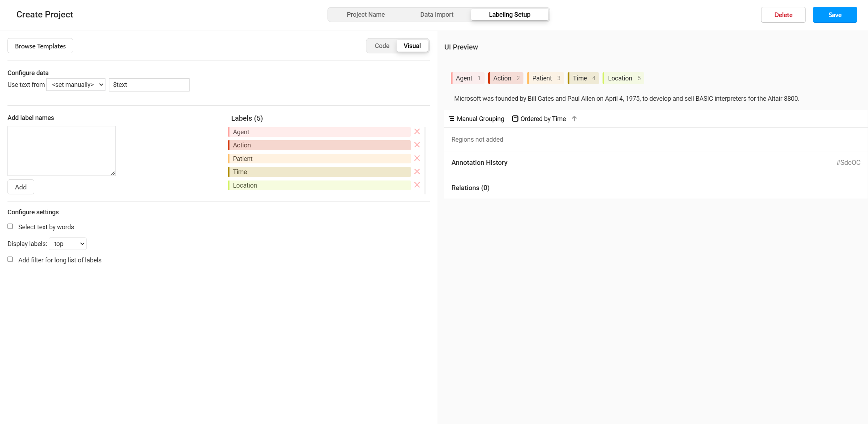This screenshot has height=424, width=868.
Task: Click the Manual Grouping list icon
Action: pyautogui.click(x=451, y=119)
